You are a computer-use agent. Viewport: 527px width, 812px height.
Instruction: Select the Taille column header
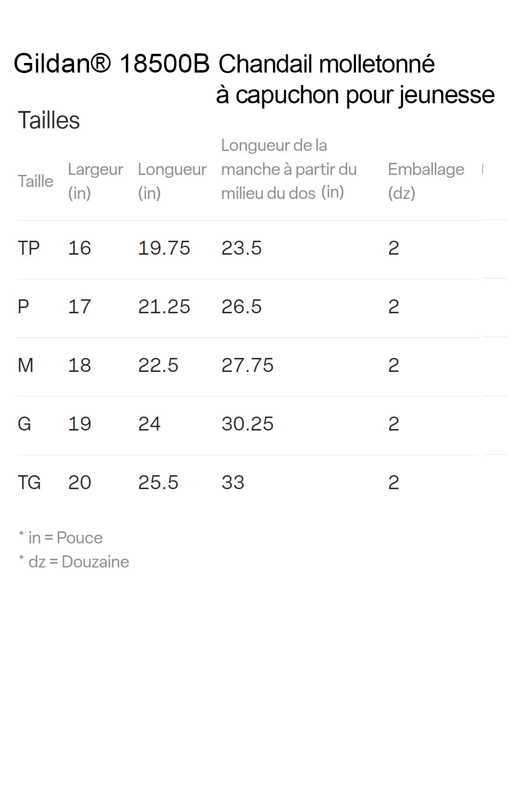[x=35, y=181]
